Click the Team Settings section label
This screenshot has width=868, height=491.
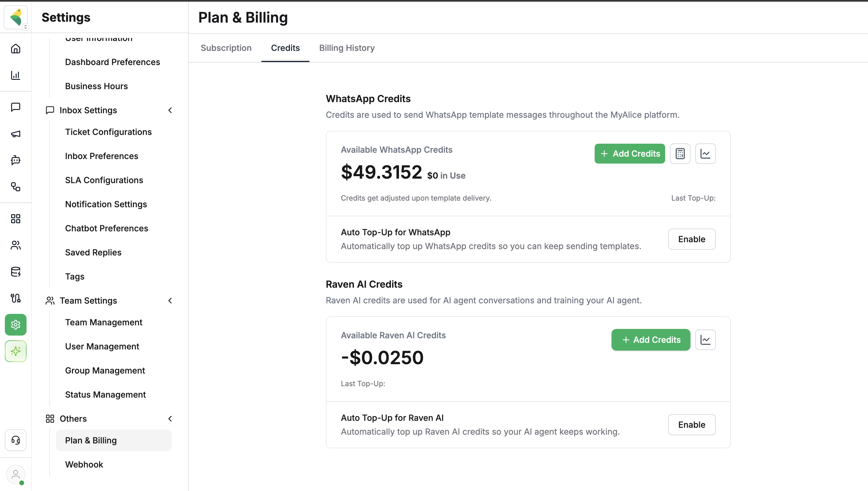pos(88,300)
